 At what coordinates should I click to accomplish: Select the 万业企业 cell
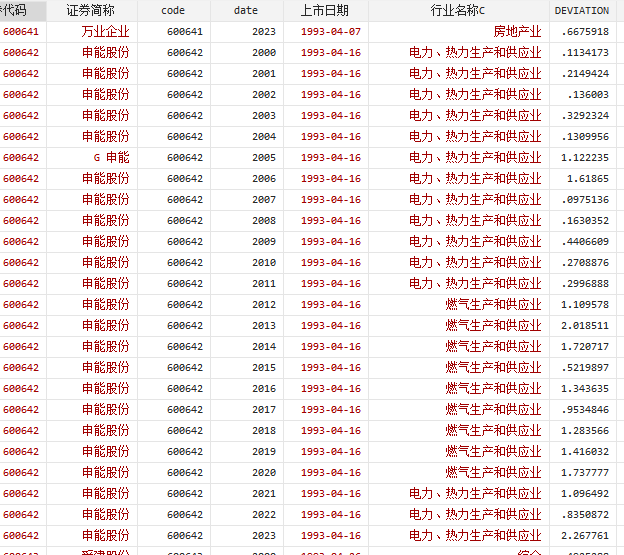pyautogui.click(x=105, y=32)
